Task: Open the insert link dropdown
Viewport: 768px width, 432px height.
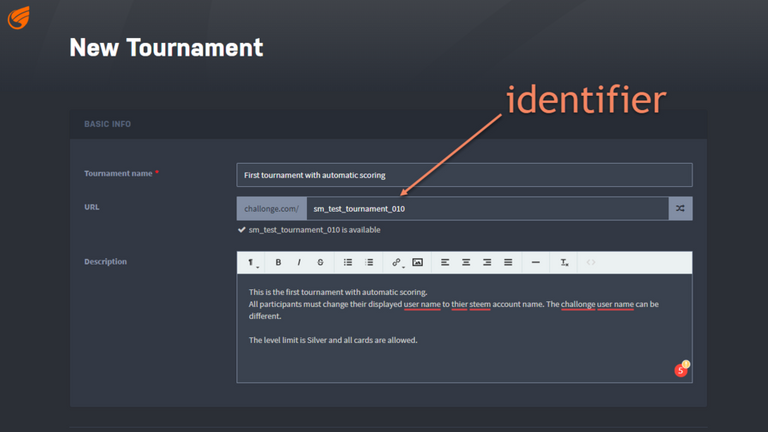Action: coord(397,262)
